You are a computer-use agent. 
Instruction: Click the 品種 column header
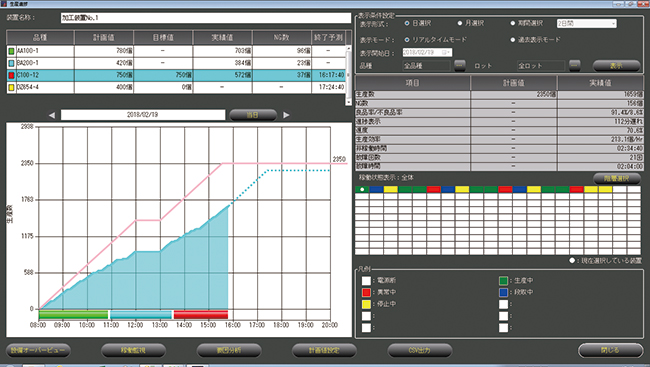40,38
